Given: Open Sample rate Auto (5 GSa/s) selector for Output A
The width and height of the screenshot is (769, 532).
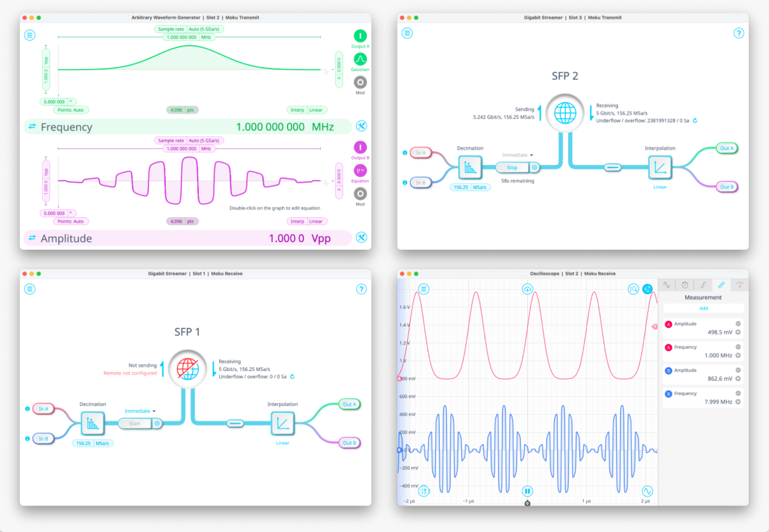Looking at the screenshot, I should click(204, 29).
